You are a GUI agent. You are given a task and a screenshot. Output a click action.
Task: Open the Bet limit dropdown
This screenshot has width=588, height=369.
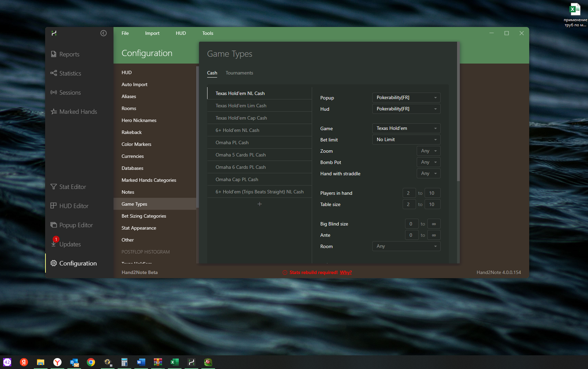(406, 140)
